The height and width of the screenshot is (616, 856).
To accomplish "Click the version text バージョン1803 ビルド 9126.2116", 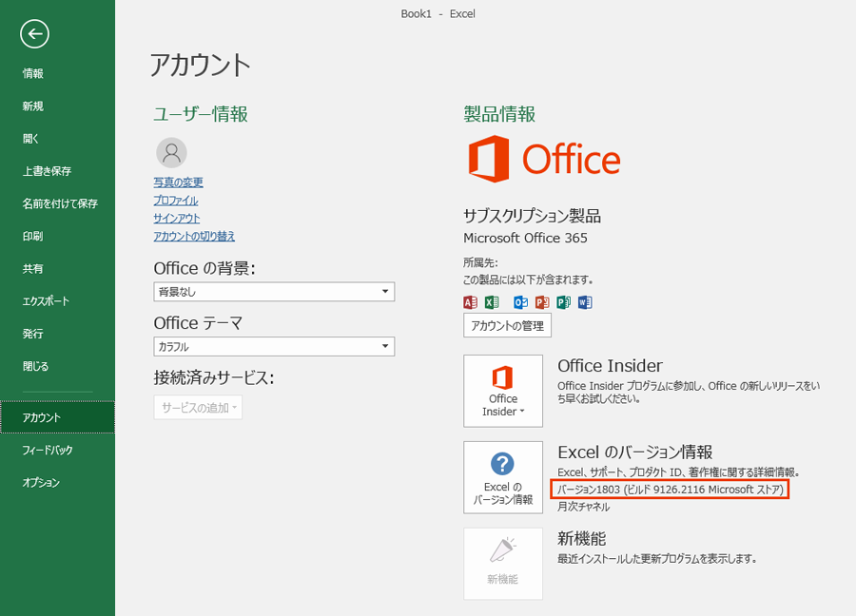I will (x=670, y=490).
